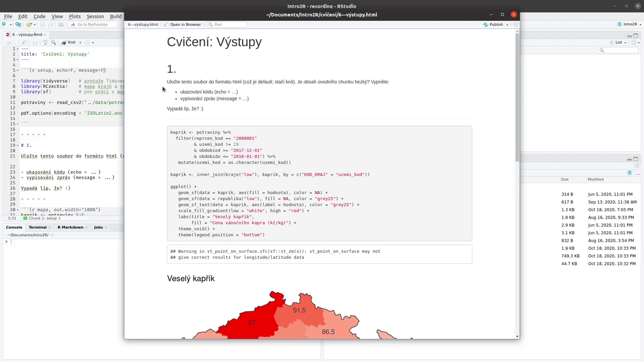
Task: Close the Terminal tab
Action: coord(50,227)
